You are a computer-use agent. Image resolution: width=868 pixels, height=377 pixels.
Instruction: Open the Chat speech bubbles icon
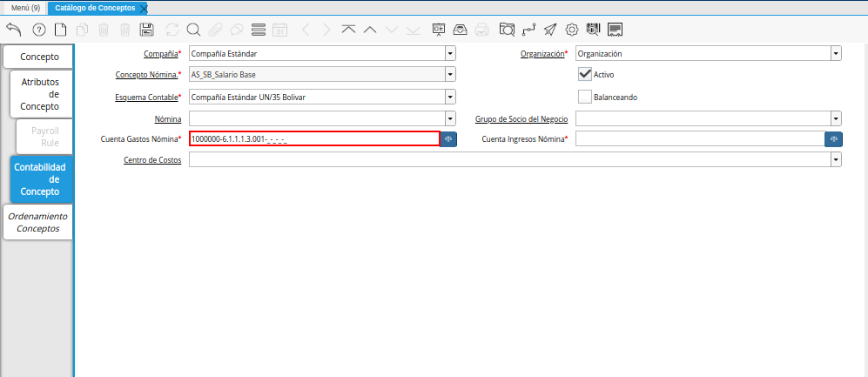click(x=237, y=30)
